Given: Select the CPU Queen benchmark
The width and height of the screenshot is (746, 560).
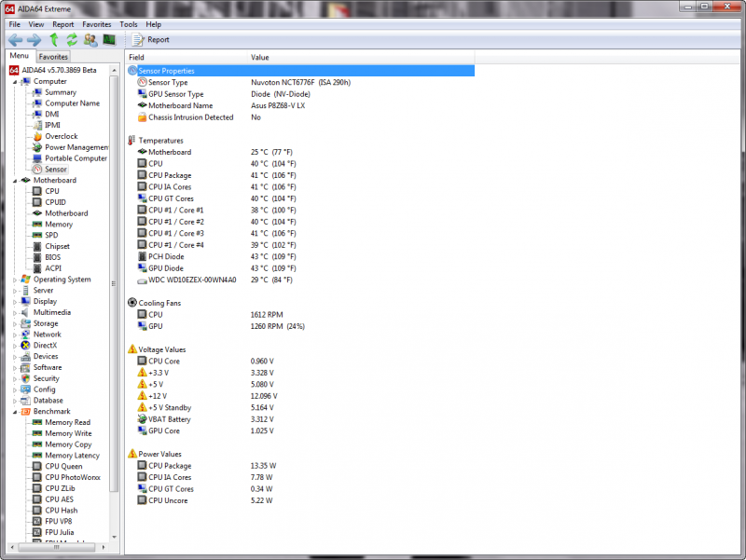Looking at the screenshot, I should [x=63, y=467].
